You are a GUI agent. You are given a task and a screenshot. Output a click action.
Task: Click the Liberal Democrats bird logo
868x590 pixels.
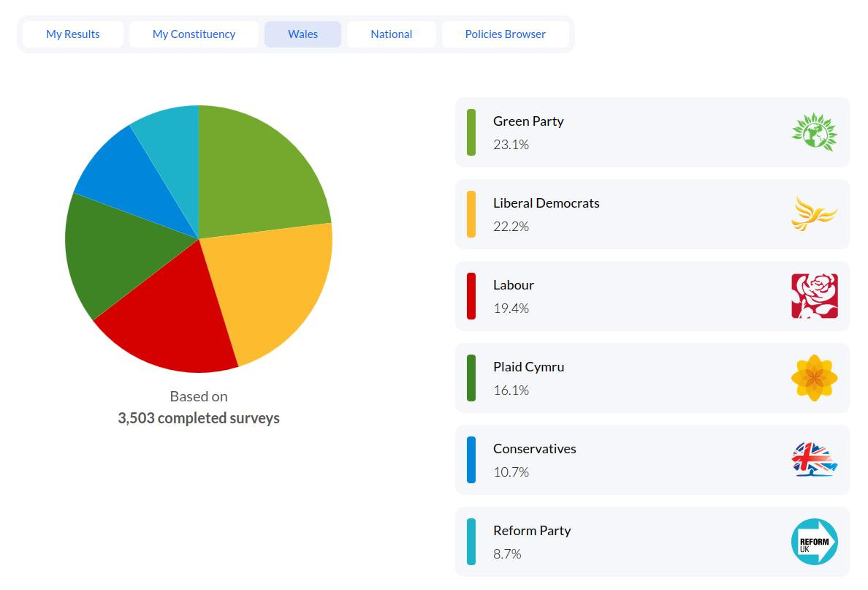click(x=815, y=213)
